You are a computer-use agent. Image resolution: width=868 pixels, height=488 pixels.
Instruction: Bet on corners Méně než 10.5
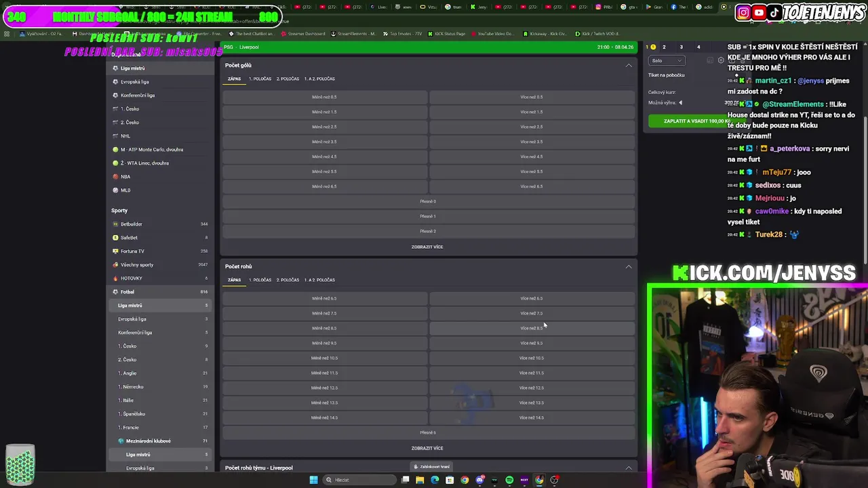[x=324, y=358]
